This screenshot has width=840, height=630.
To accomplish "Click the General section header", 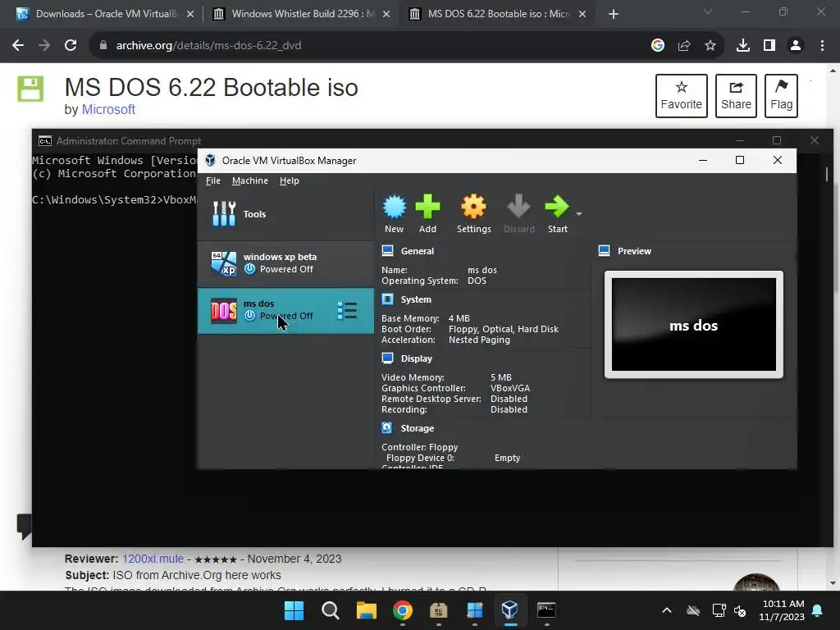I will point(418,251).
